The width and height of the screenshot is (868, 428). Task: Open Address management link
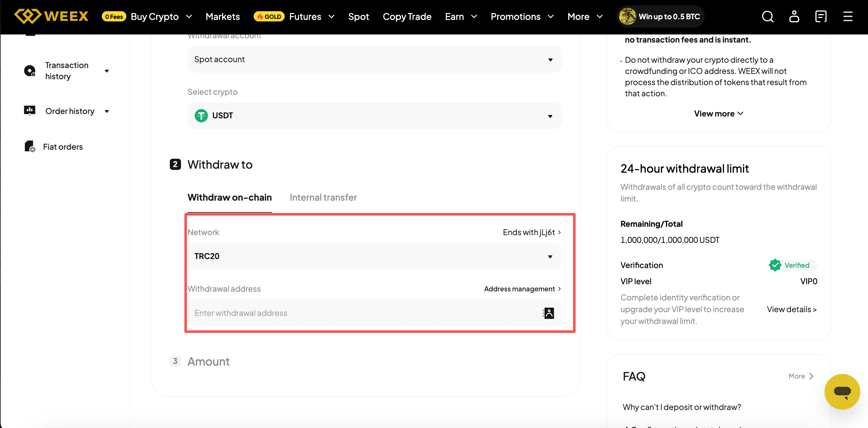(x=522, y=289)
